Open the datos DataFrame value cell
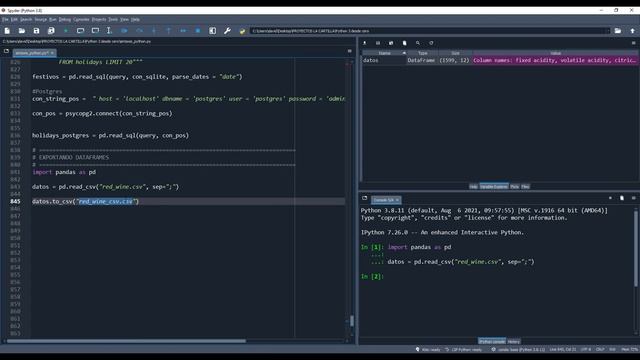This screenshot has width=640, height=360. [555, 60]
